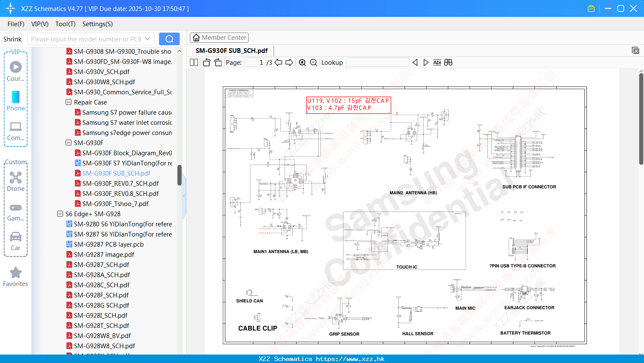
Task: Open the model number dropdown arrow
Action: (x=148, y=39)
